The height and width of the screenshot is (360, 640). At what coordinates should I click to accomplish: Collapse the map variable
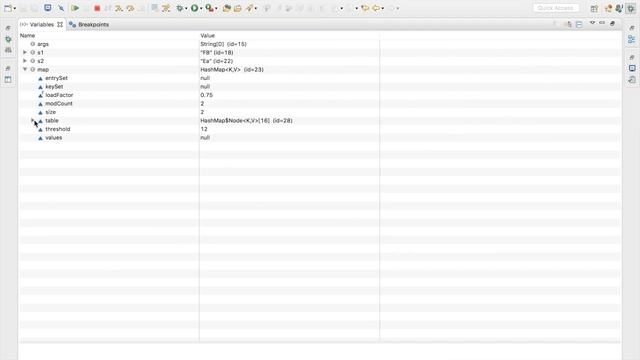25,69
